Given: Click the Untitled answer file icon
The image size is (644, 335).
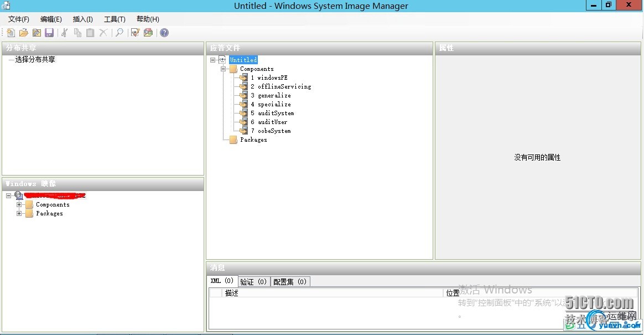Looking at the screenshot, I should [222, 60].
